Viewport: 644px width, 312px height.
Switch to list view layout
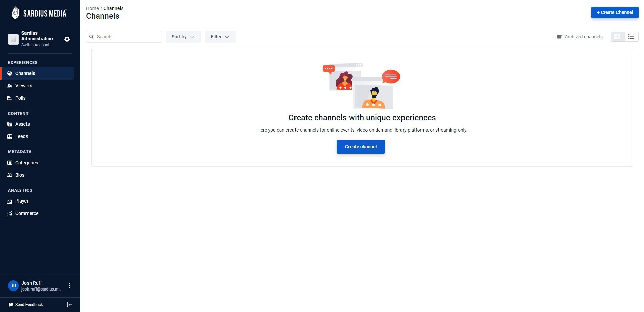tap(631, 37)
